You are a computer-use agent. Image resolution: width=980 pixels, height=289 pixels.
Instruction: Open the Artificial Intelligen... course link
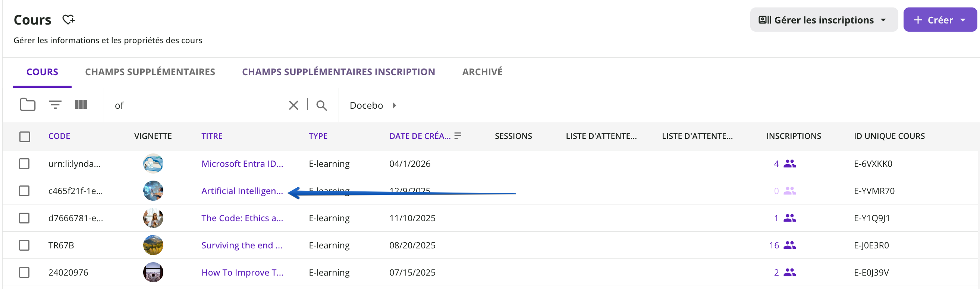point(242,191)
